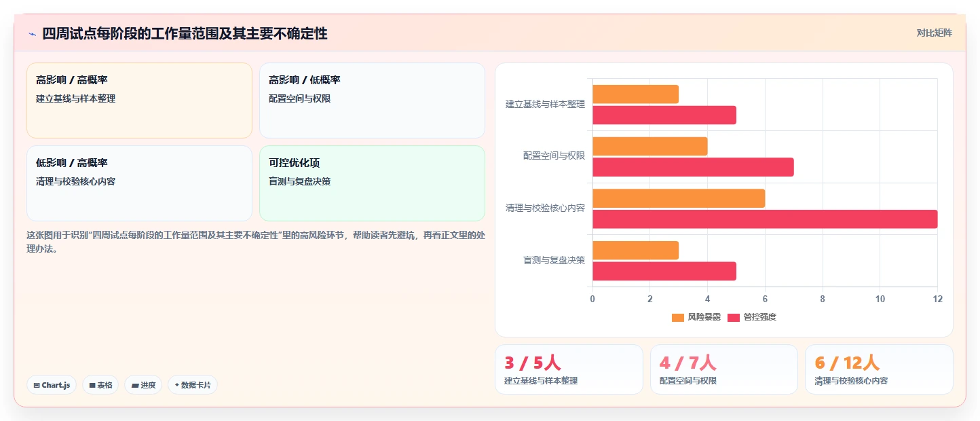Open the 可控优化项 card
The image size is (980, 421).
[x=372, y=183]
